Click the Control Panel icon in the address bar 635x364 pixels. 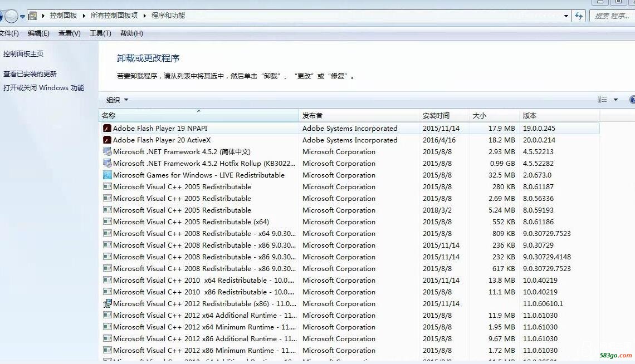(x=33, y=16)
